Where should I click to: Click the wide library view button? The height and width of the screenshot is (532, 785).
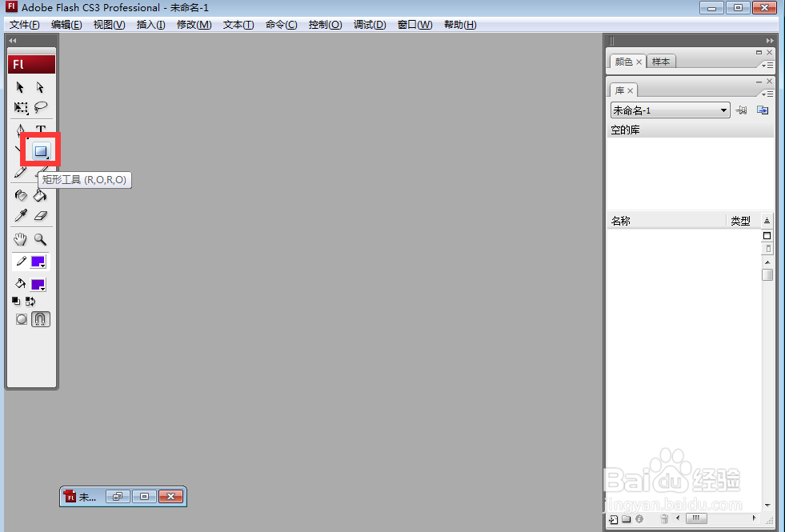point(767,236)
